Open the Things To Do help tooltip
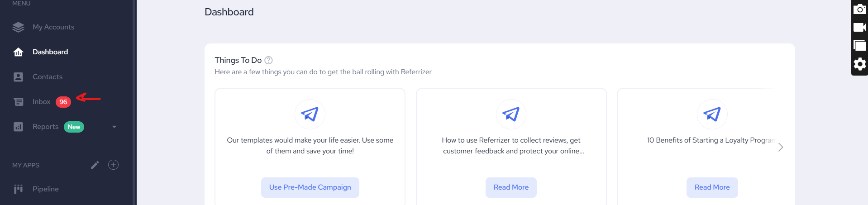 268,60
